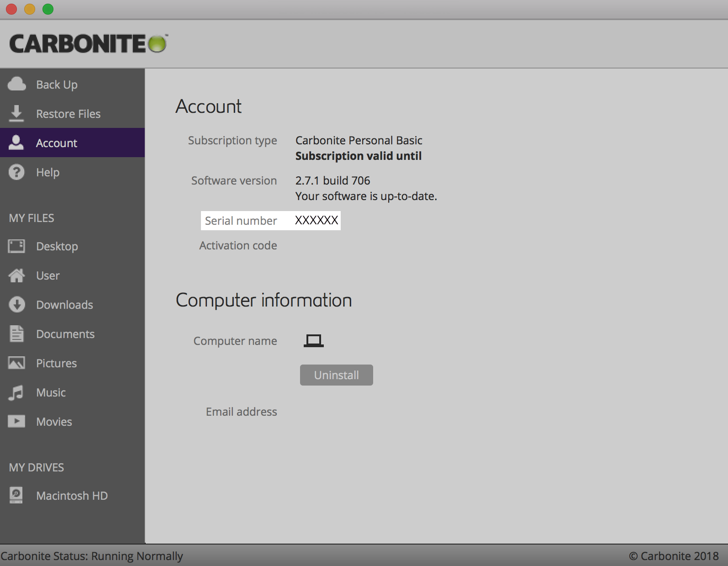The height and width of the screenshot is (566, 728).
Task: Click the Pictures image icon
Action: (x=16, y=363)
